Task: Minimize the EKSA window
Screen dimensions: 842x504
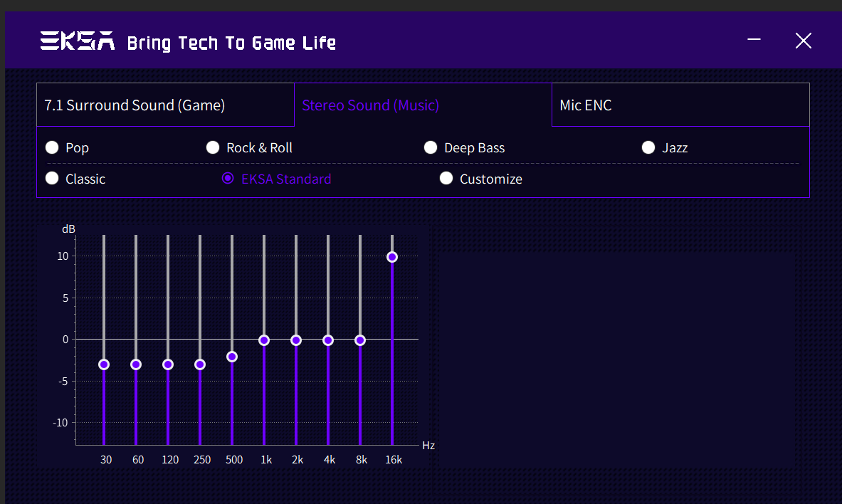Action: 754,39
